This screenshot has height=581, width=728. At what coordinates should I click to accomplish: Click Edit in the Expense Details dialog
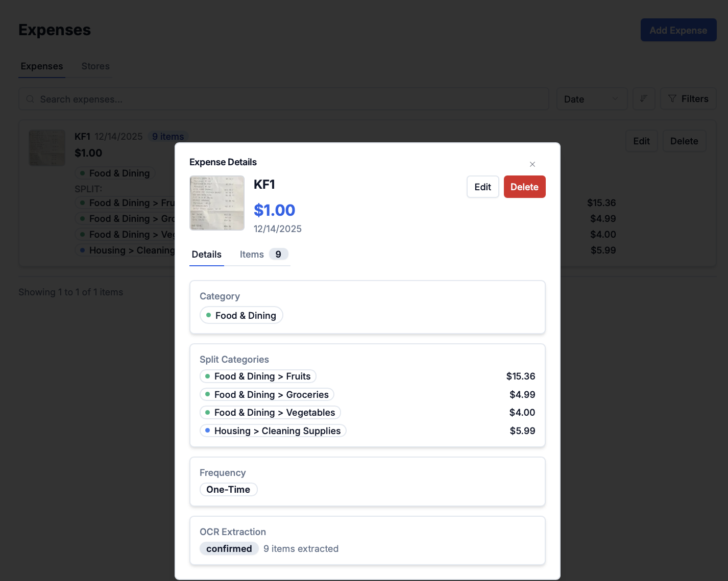[482, 187]
